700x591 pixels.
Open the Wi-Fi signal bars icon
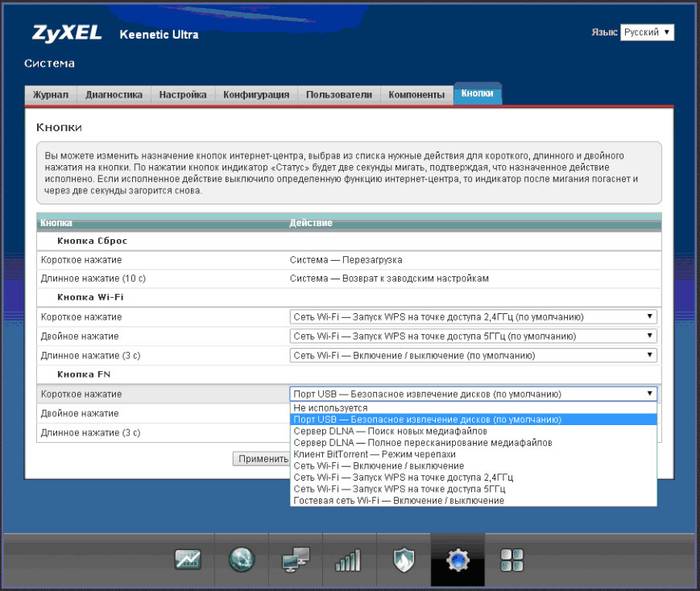tap(348, 560)
